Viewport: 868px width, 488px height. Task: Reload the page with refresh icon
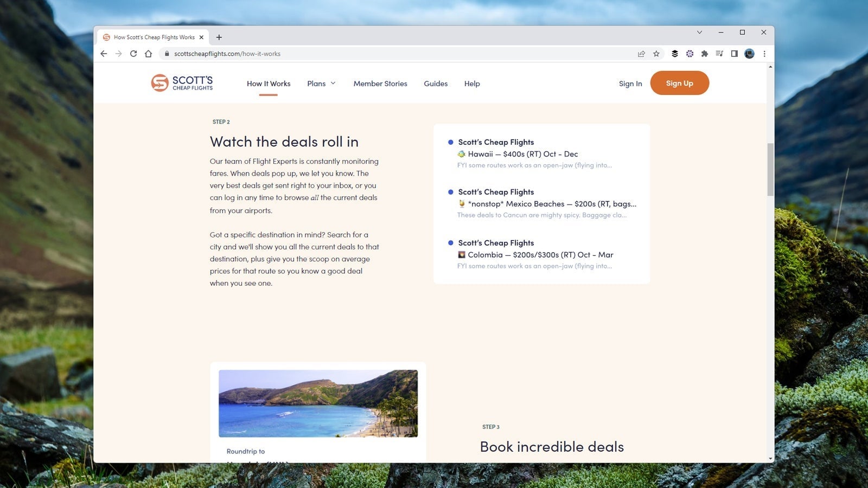pyautogui.click(x=133, y=54)
